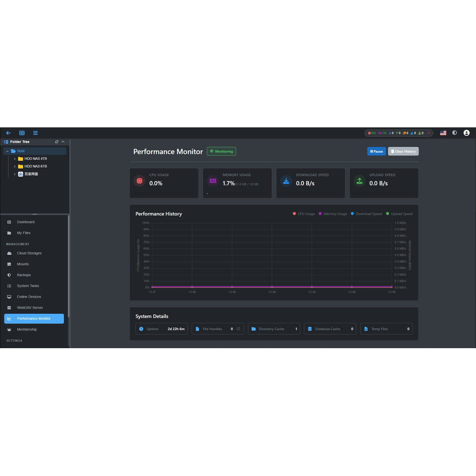Pause performance monitoring
Image resolution: width=476 pixels, height=476 pixels.
(x=377, y=151)
